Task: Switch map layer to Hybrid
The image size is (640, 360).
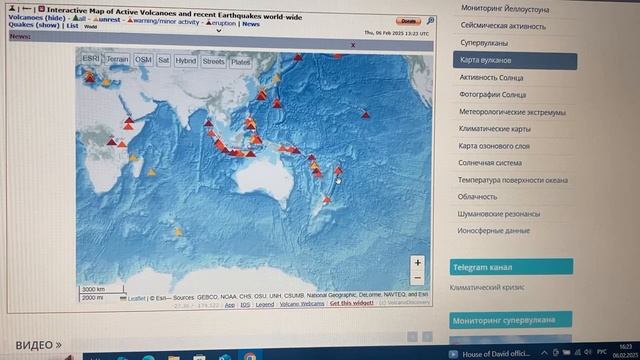Action: [185, 61]
